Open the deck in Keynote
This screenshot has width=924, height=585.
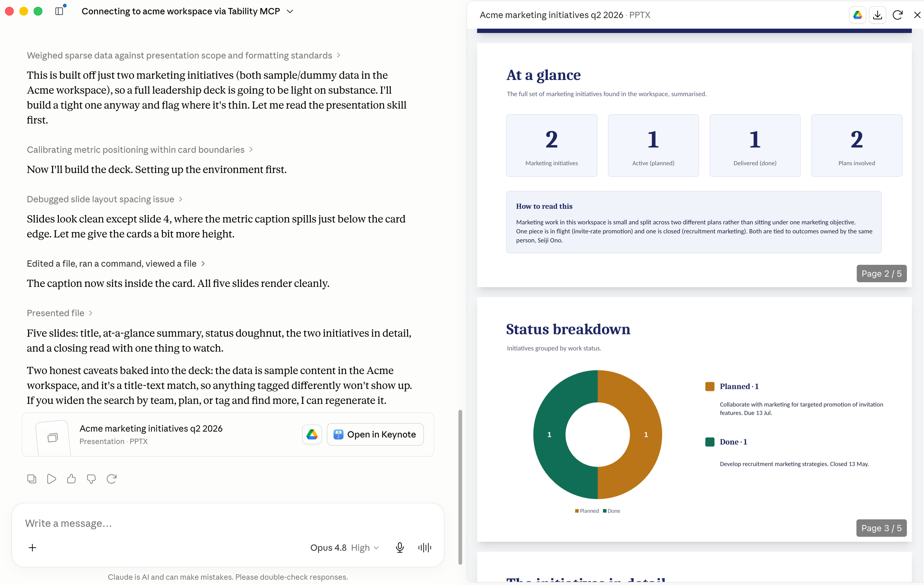[x=375, y=434]
